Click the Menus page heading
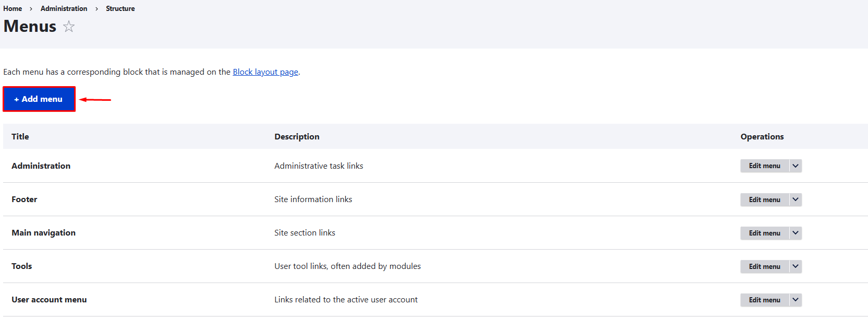Screen dimensions: 868x317 [30, 26]
